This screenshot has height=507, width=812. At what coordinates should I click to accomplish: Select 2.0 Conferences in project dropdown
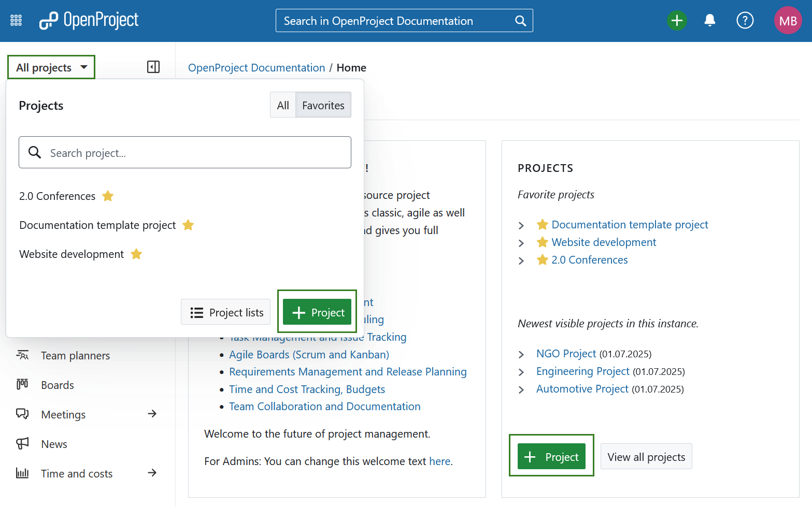click(x=58, y=196)
